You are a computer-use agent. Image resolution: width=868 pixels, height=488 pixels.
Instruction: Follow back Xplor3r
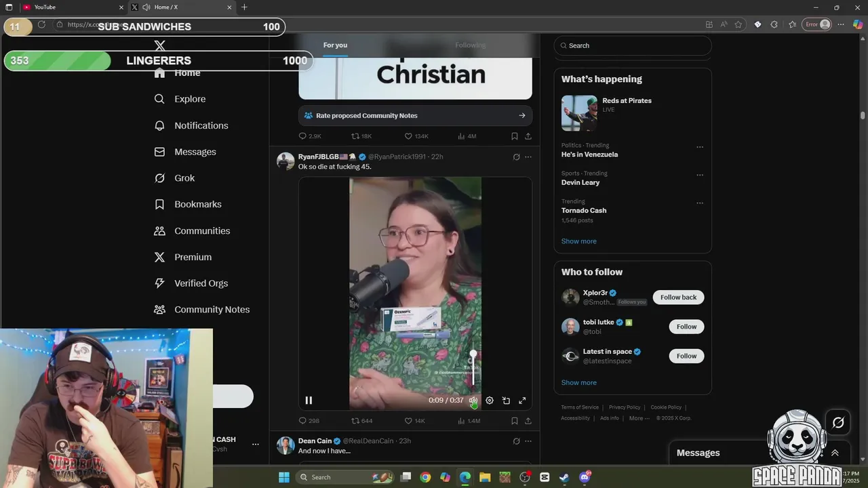tap(678, 298)
